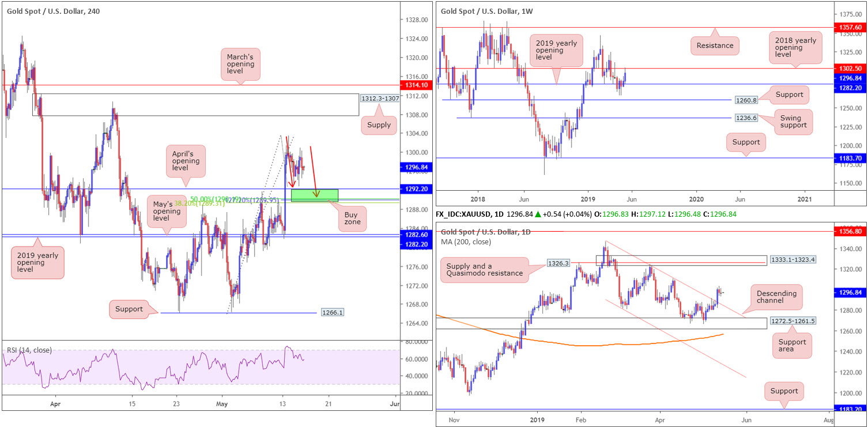Click the RSI (14, close) indicator label
The width and height of the screenshot is (868, 427).
point(30,350)
